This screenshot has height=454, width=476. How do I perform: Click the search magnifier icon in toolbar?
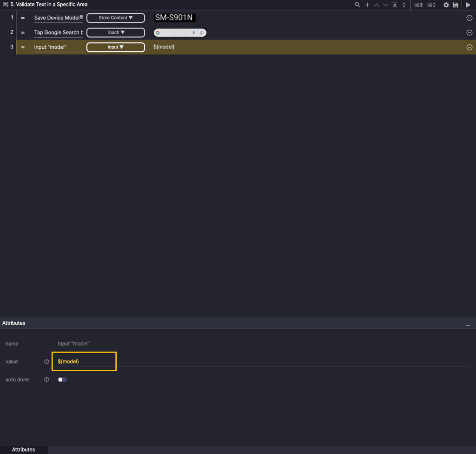tap(357, 5)
